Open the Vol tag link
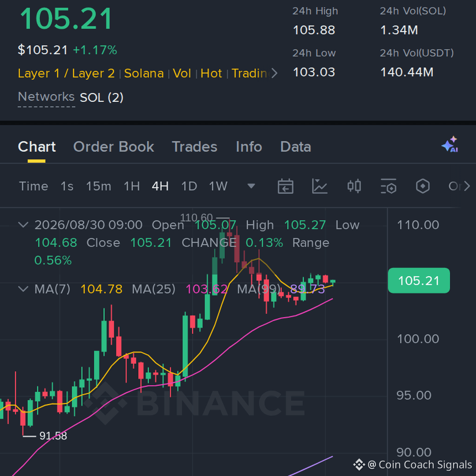 click(x=182, y=74)
